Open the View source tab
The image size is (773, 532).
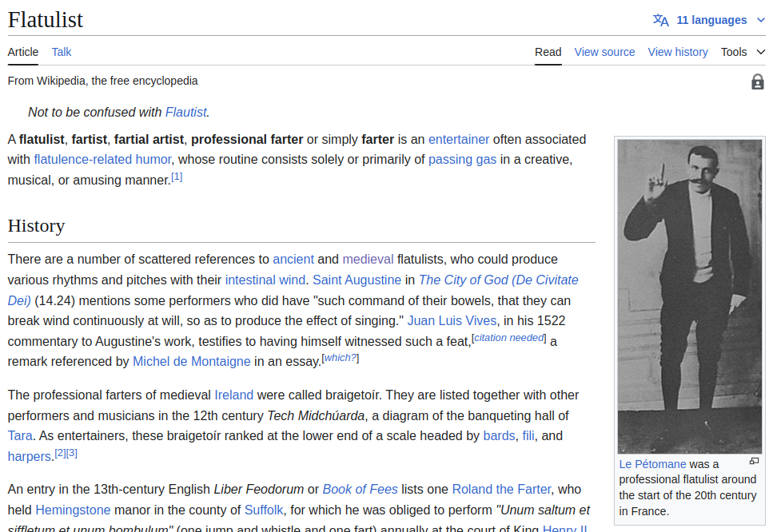click(604, 52)
